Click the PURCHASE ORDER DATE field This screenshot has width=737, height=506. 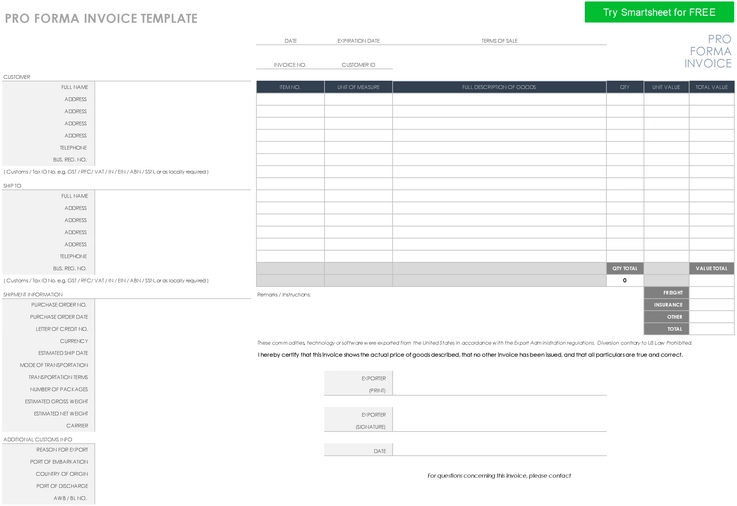point(173,317)
